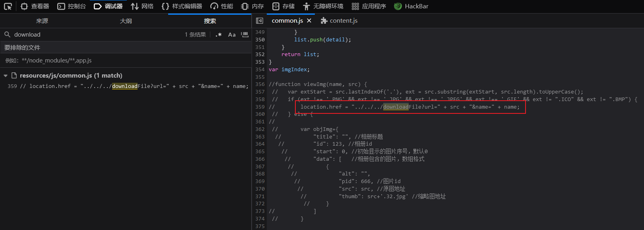The height and width of the screenshot is (230, 644).
Task: Toggle case-sensitive (Aa) search option
Action: pos(232,35)
